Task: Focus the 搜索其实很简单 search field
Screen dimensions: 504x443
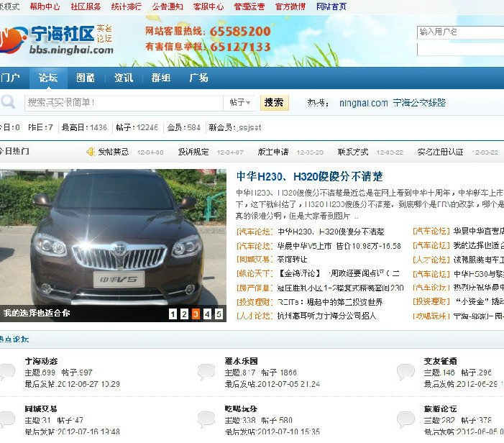Action: [124, 103]
